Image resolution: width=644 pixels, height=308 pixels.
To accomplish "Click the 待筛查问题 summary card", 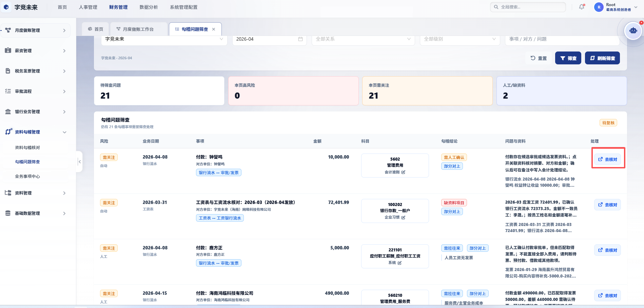I will (159, 91).
